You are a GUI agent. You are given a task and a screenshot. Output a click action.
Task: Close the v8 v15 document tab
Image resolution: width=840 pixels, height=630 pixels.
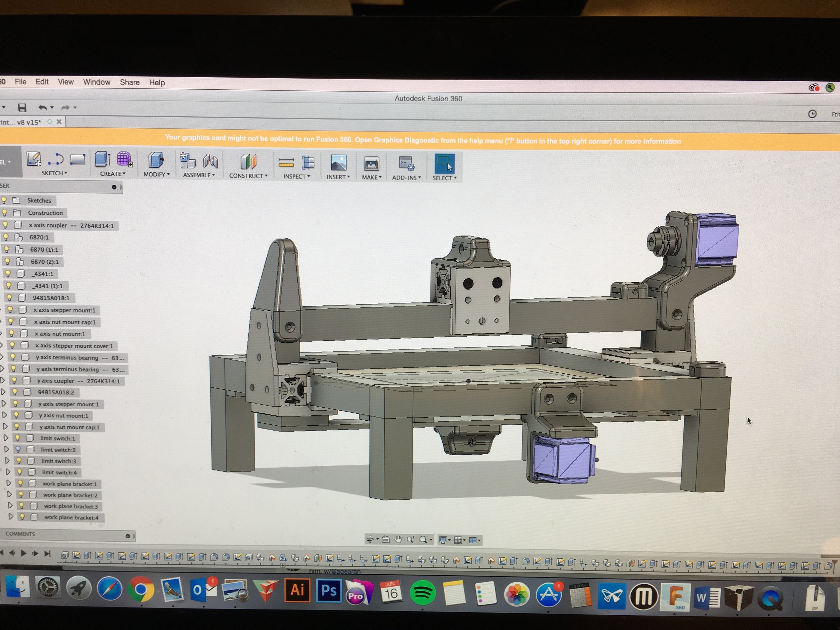pos(59,122)
